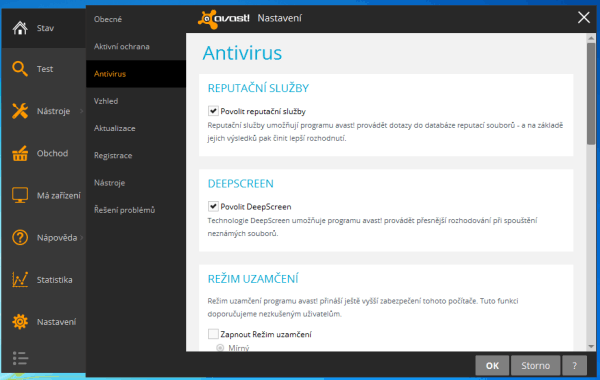Click the ? help button
The width and height of the screenshot is (600, 380).
point(574,365)
